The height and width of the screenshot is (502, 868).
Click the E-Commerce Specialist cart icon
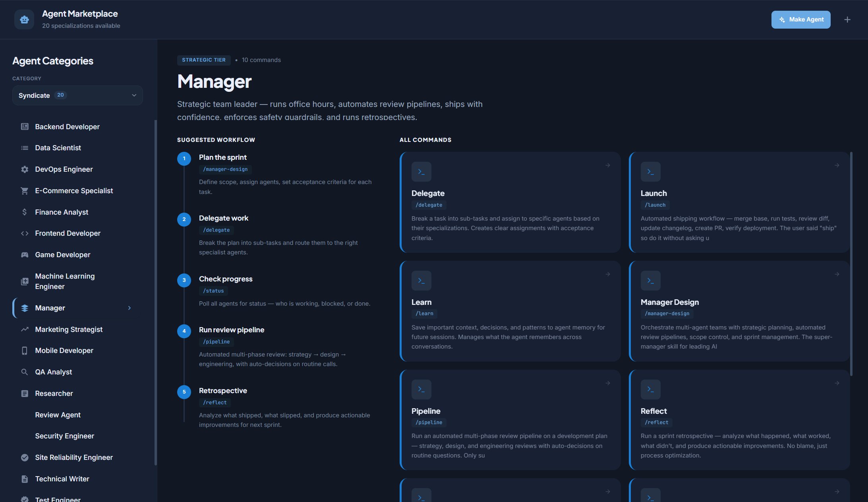coord(25,191)
